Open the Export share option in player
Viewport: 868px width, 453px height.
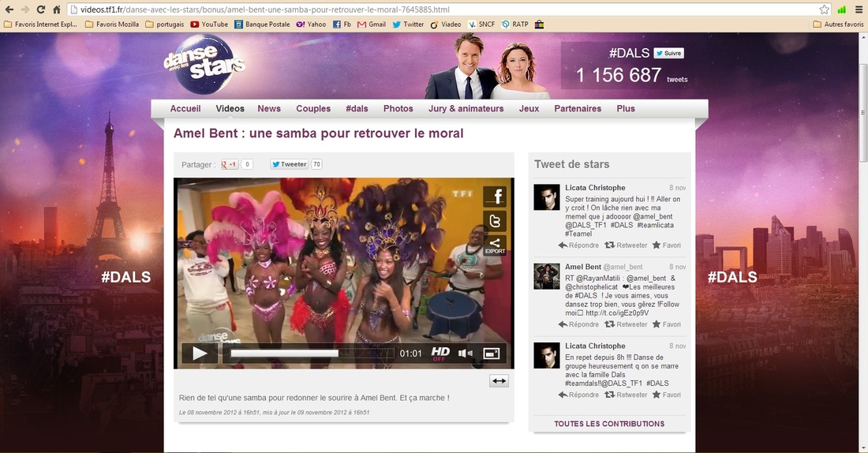tap(495, 245)
